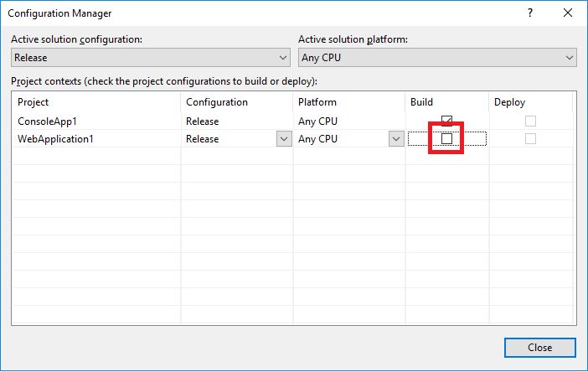Select the Configuration column header

[x=237, y=102]
